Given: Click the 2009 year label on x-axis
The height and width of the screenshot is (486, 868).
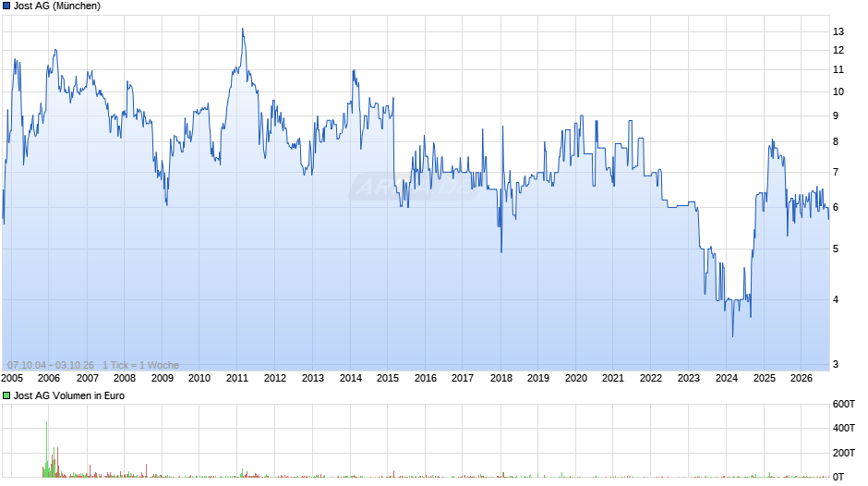Looking at the screenshot, I should 163,378.
